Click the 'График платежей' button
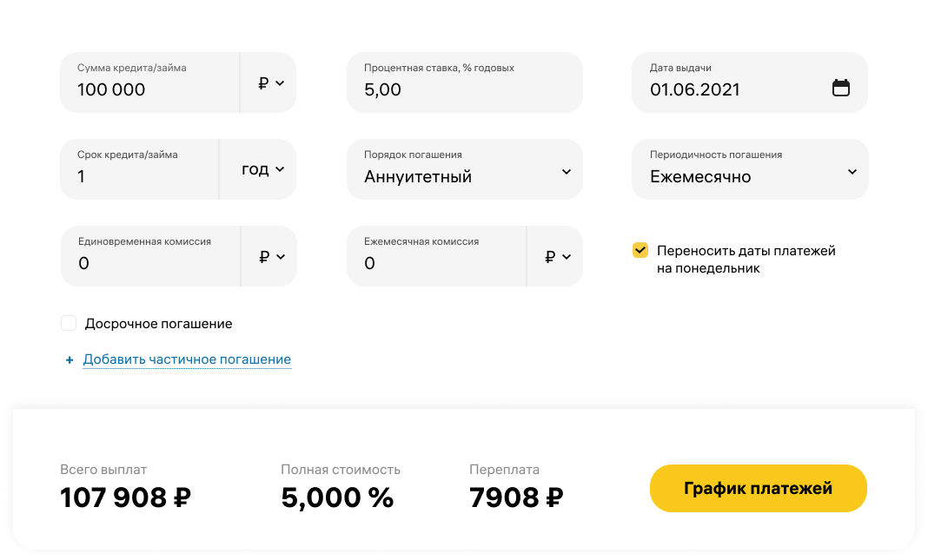928x560 pixels. (x=758, y=489)
